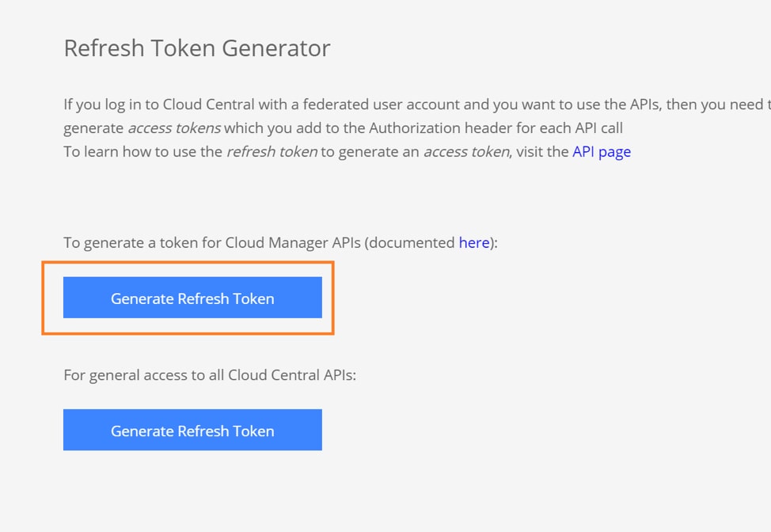
Task: Click the italic 'access tokens' text
Action: [174, 127]
